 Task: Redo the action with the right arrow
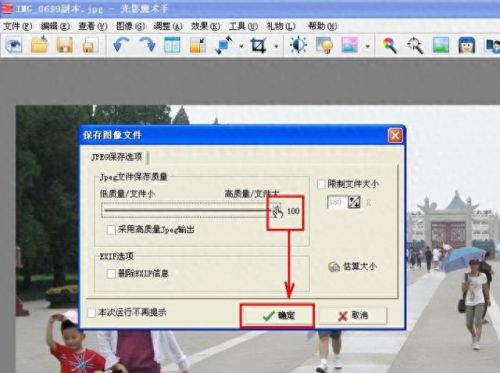tap(147, 45)
